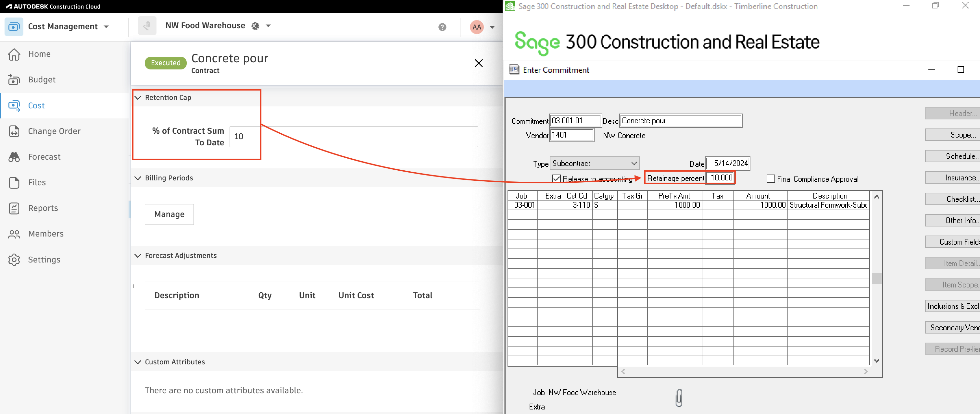
Task: Click the globe icon beside NW Food Warehouse
Action: click(255, 26)
